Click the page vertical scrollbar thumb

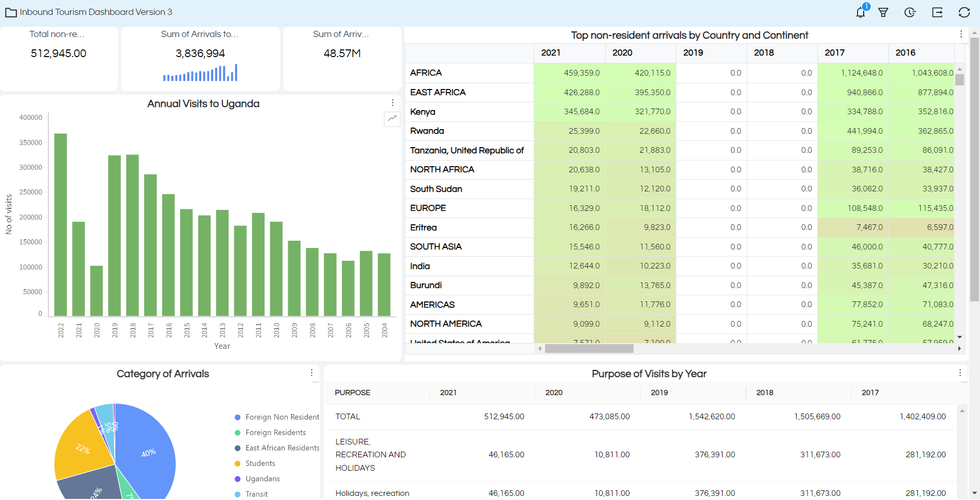(974, 169)
